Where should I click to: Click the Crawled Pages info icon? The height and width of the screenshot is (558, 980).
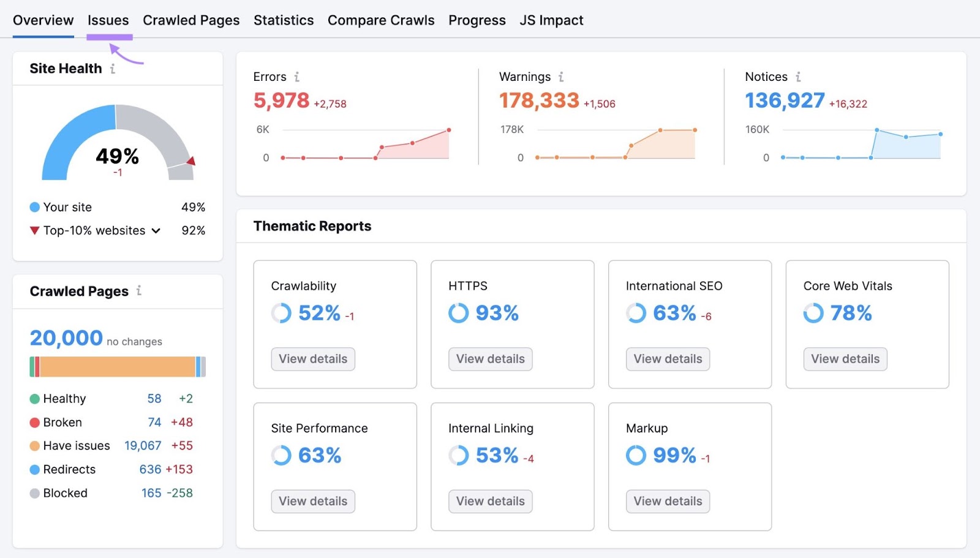tap(140, 292)
